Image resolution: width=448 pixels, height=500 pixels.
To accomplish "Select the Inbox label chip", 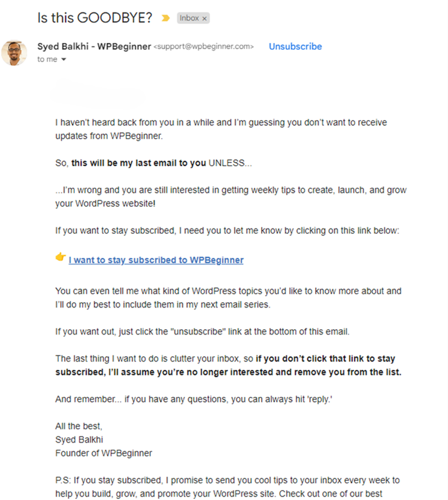I will (x=189, y=18).
